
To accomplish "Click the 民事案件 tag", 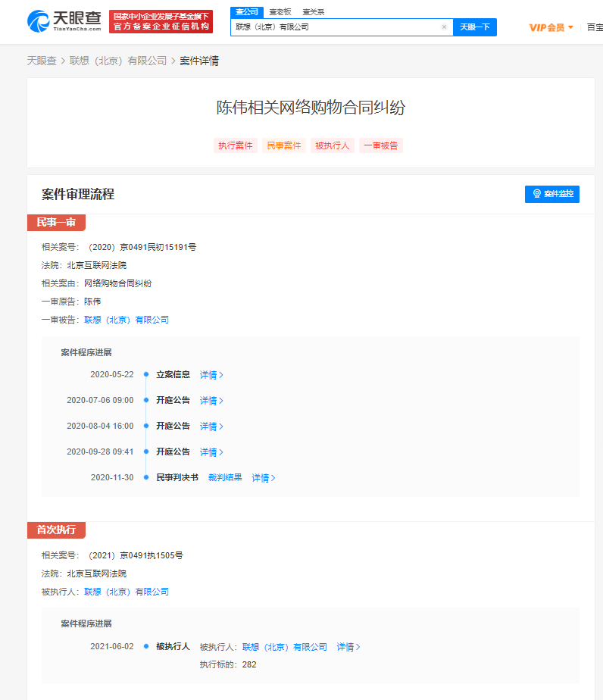I will [x=284, y=145].
